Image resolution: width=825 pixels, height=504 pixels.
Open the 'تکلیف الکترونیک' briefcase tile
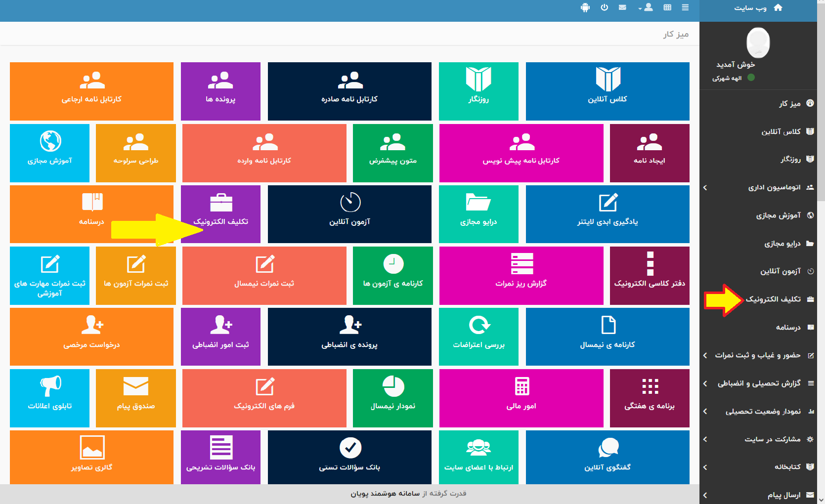click(x=220, y=213)
